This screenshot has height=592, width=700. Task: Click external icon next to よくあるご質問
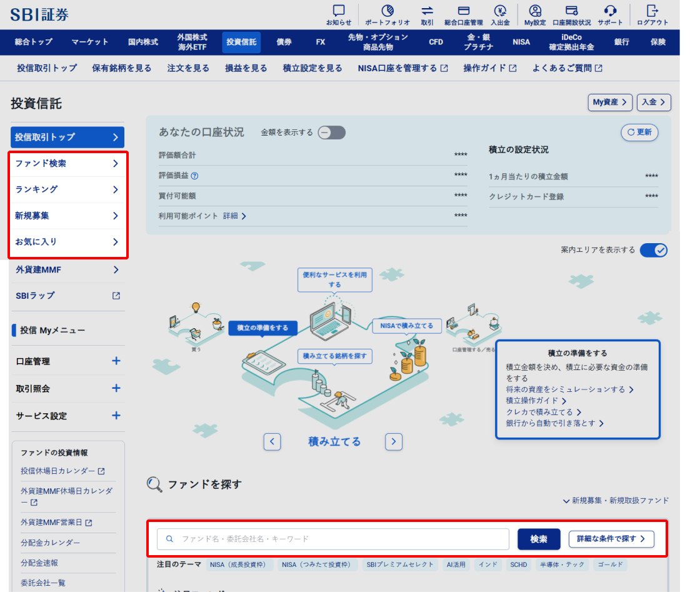tap(599, 68)
